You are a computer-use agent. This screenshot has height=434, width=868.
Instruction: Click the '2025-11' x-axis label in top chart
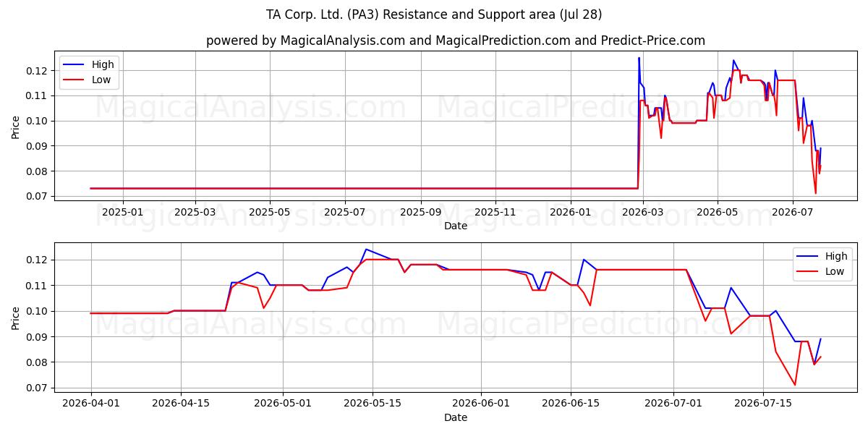pos(495,212)
